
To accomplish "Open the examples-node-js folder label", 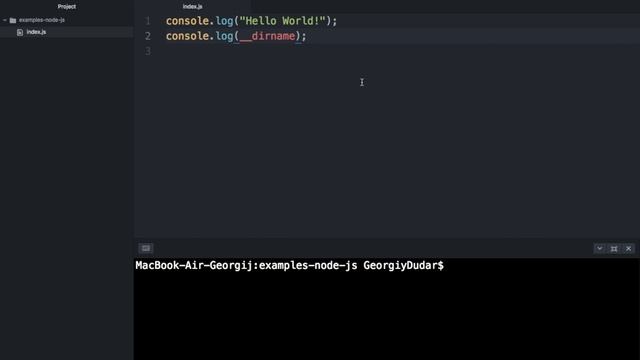I will (42, 20).
